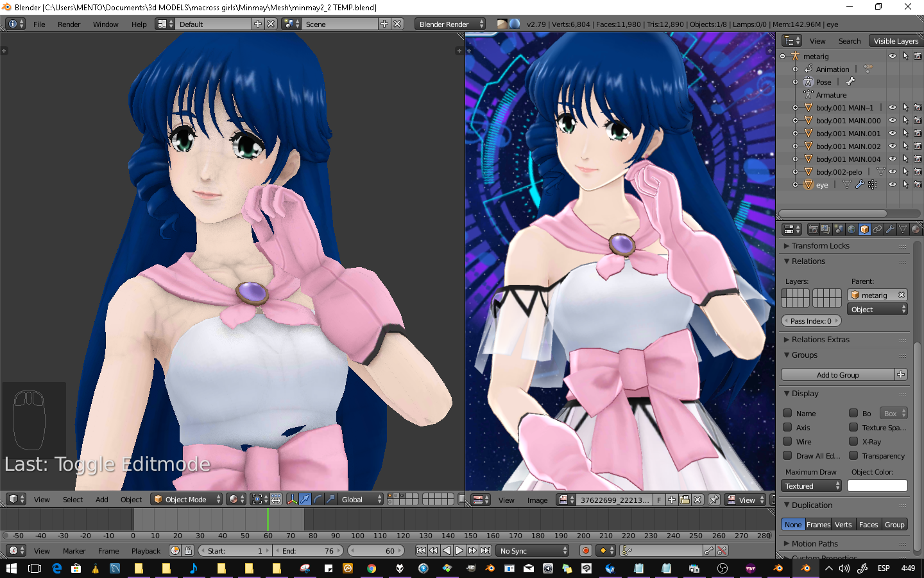Image resolution: width=924 pixels, height=578 pixels.
Task: Click the Add to Group button
Action: pos(837,374)
